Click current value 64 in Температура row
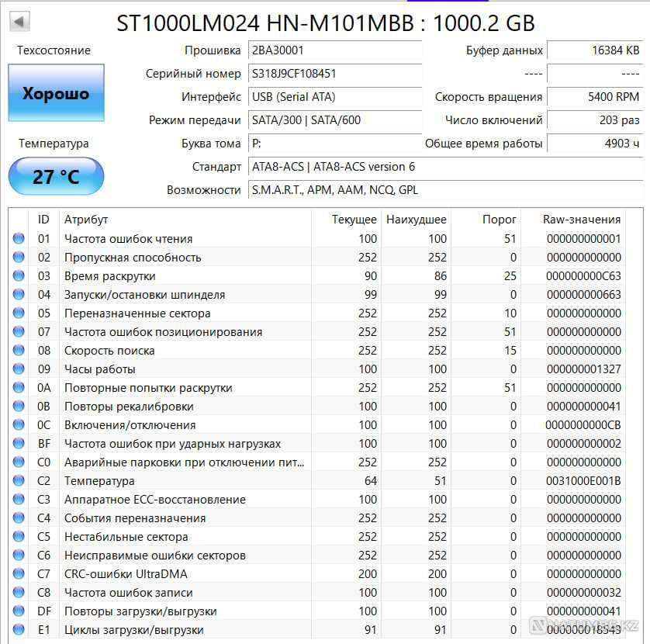The width and height of the screenshot is (650, 644). (x=371, y=480)
